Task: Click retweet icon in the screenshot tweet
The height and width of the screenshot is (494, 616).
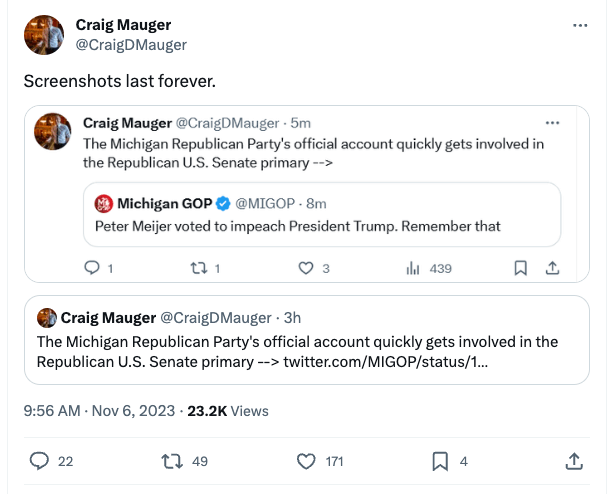Action: coord(197,268)
